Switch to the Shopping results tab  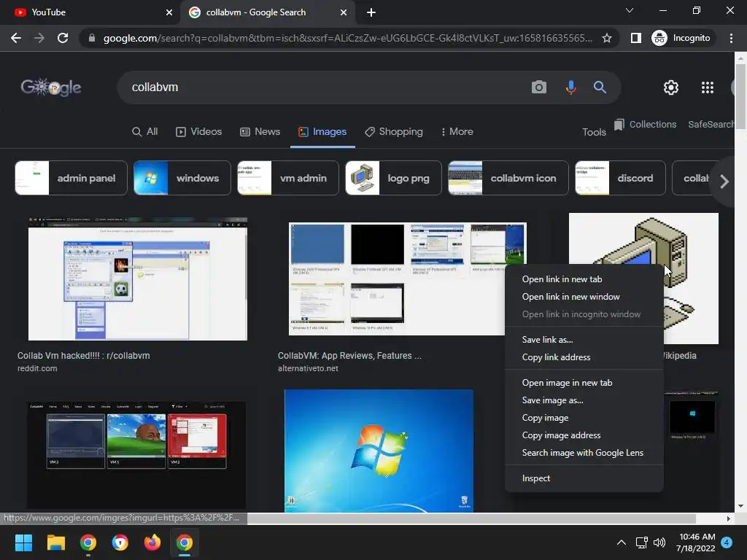(393, 132)
